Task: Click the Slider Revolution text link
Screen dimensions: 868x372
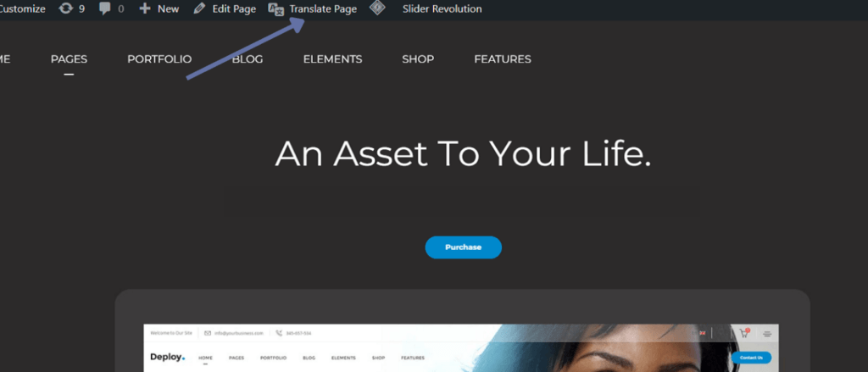Action: point(442,8)
